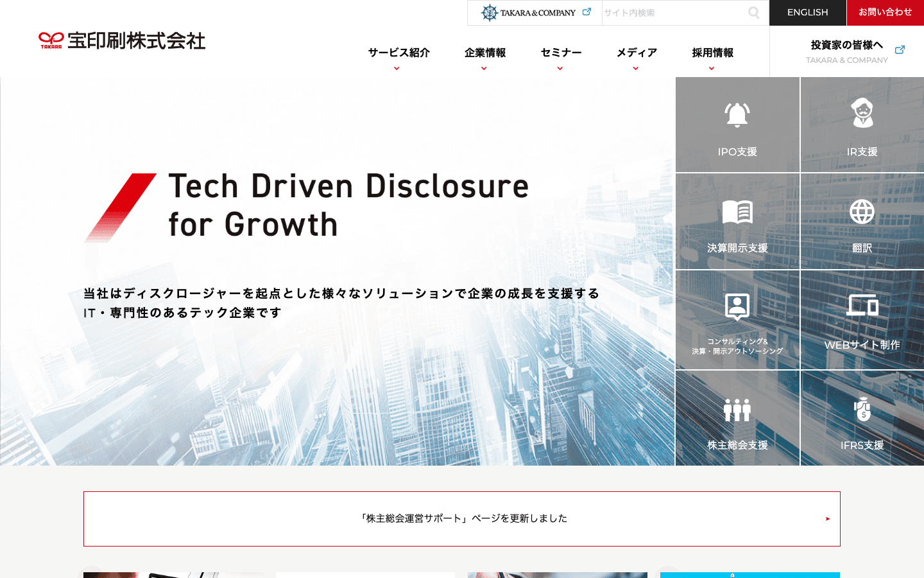Image resolution: width=924 pixels, height=578 pixels.
Task: Open the 決算開示支援 book icon
Action: tap(737, 211)
